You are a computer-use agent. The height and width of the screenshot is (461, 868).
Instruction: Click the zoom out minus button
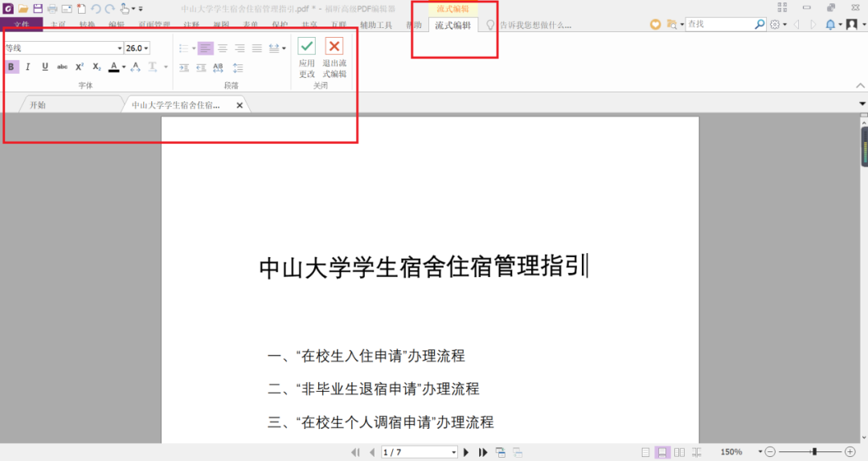(770, 452)
